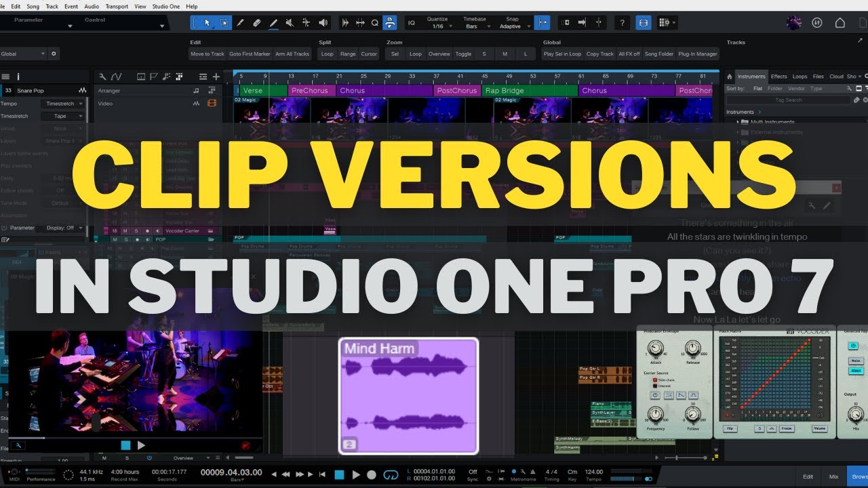Open the Help menu

[x=191, y=6]
